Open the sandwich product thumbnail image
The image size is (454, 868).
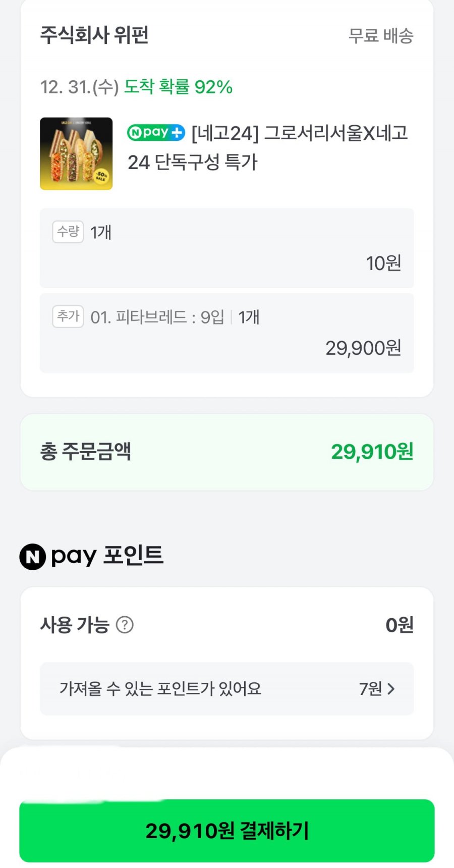[76, 153]
